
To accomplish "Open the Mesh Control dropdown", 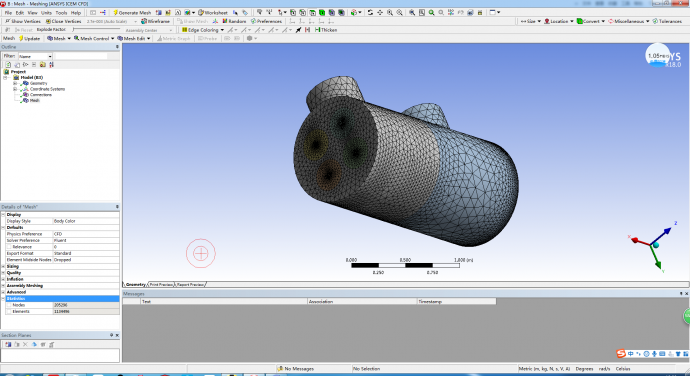I will click(x=94, y=38).
